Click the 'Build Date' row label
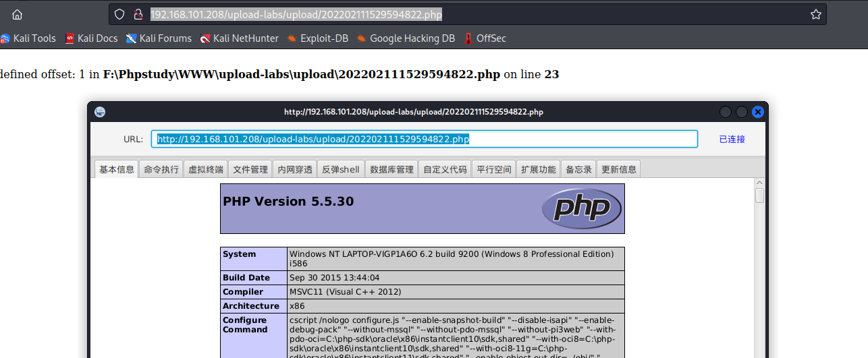 246,278
